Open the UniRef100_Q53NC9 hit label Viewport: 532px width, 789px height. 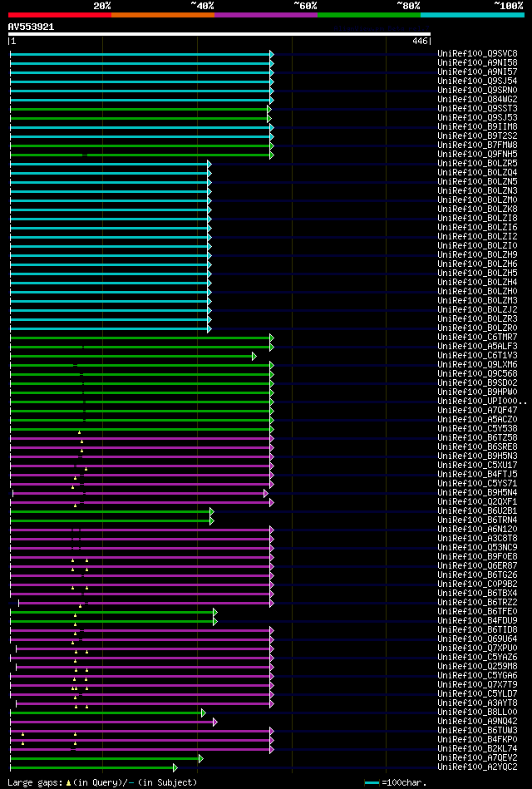click(x=478, y=547)
